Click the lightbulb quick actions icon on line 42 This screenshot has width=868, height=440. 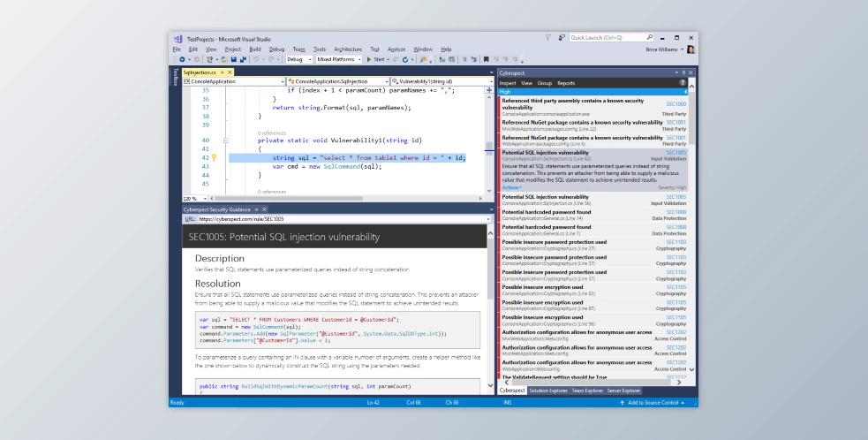tap(214, 157)
